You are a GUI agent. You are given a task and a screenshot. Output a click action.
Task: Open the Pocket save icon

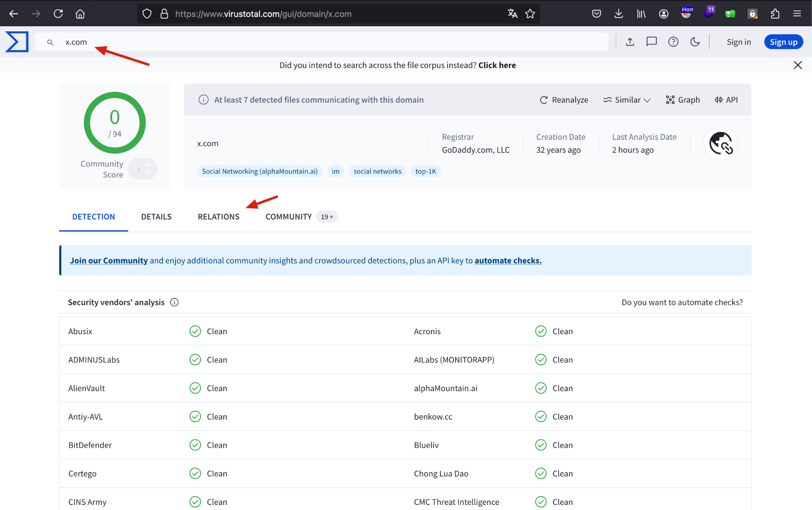tap(596, 14)
